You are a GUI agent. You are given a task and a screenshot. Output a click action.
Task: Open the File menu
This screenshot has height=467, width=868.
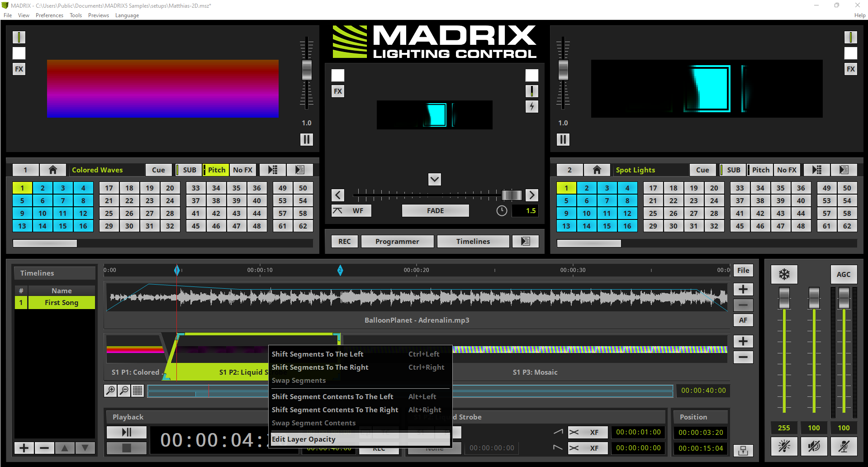click(x=8, y=15)
